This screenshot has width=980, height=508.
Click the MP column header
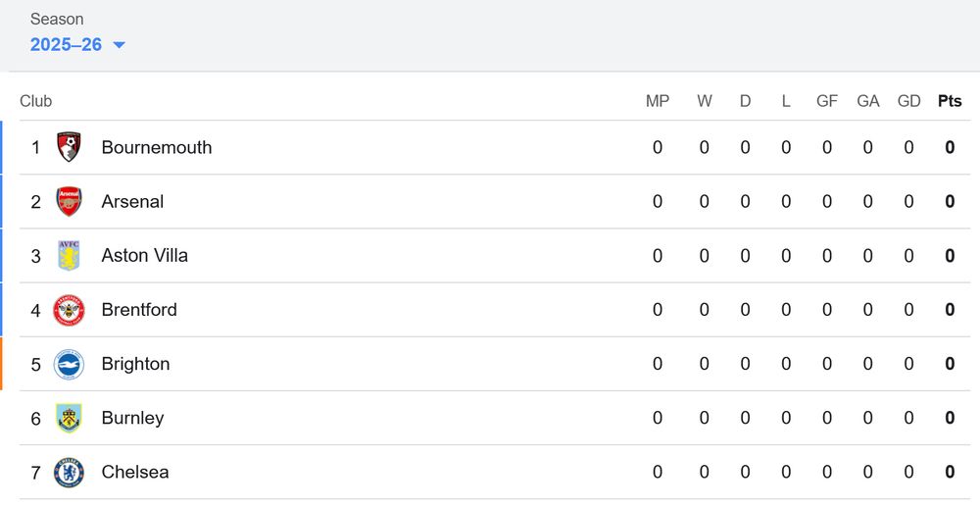click(x=658, y=101)
